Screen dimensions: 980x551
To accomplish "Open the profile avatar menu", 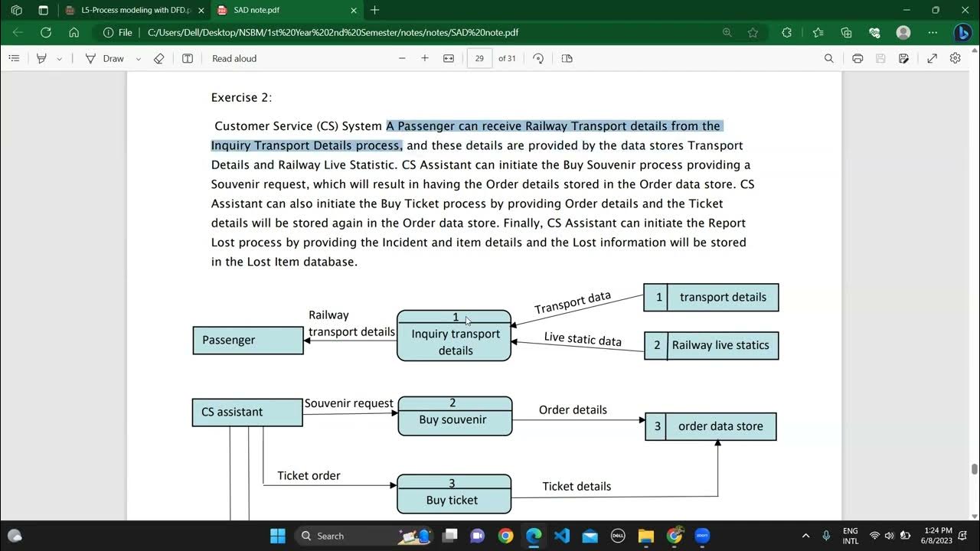I will [903, 33].
